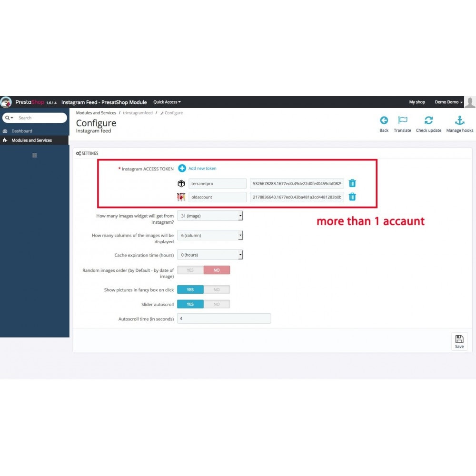The height and width of the screenshot is (476, 476).
Task: Go to Modules and Services breadcrumb
Action: click(96, 113)
